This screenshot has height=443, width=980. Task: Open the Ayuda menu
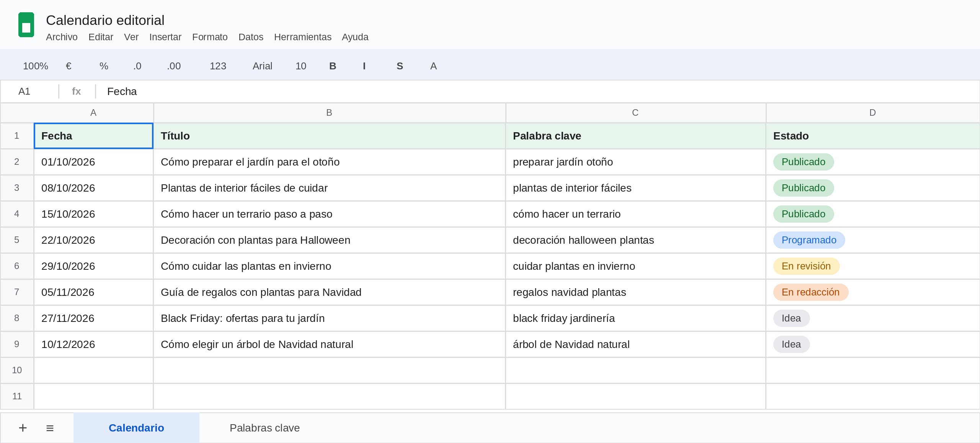pos(355,37)
